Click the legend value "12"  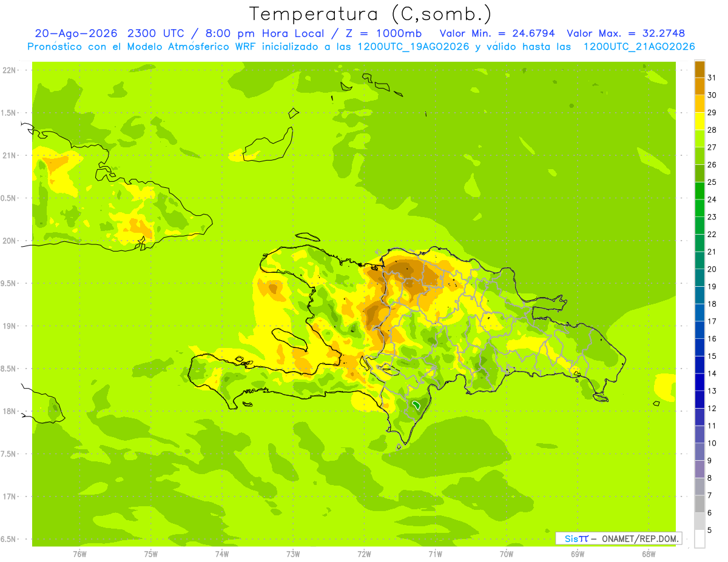[712, 408]
